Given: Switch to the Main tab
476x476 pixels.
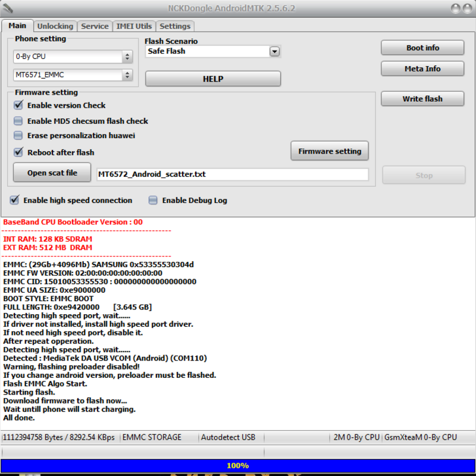Looking at the screenshot, I should point(17,26).
